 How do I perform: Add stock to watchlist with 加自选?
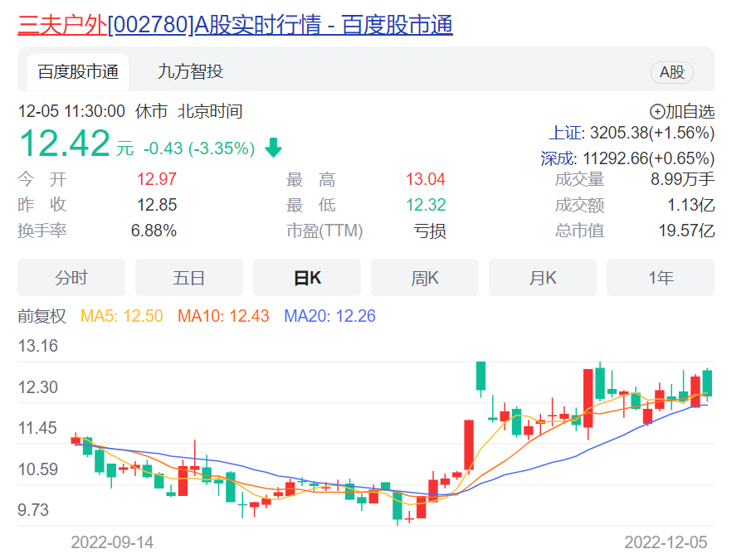coord(681,111)
